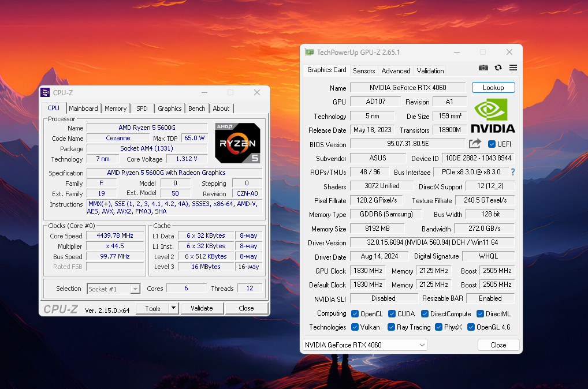
Task: Click the Core Speed value 4439.78 MHz
Action: tap(115, 235)
